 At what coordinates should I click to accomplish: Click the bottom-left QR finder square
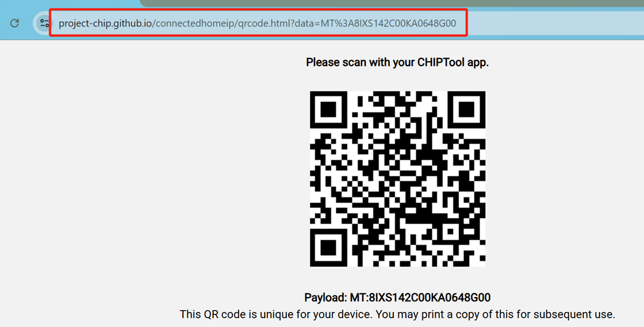pyautogui.click(x=328, y=248)
